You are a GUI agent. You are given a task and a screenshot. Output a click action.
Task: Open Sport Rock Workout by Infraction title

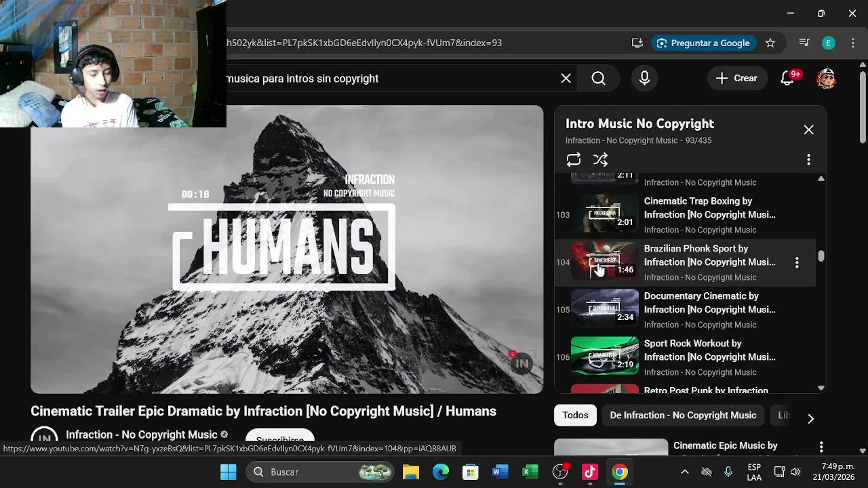(709, 350)
